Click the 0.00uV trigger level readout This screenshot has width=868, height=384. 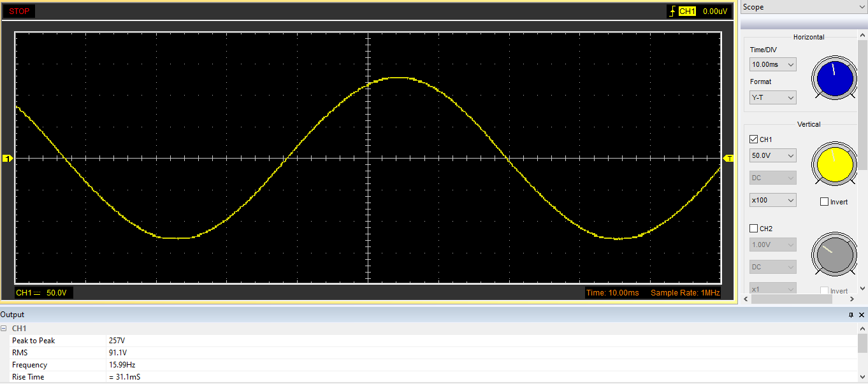pyautogui.click(x=715, y=11)
